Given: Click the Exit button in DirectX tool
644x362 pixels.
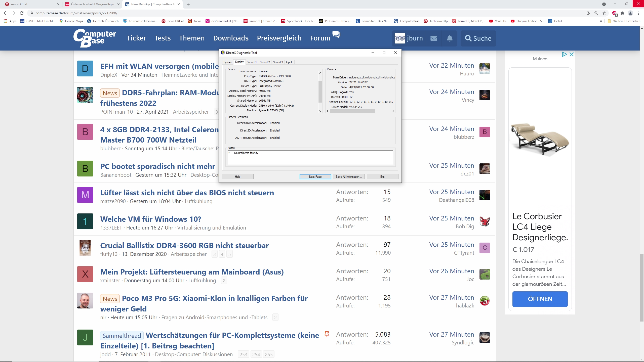Looking at the screenshot, I should coord(382,177).
